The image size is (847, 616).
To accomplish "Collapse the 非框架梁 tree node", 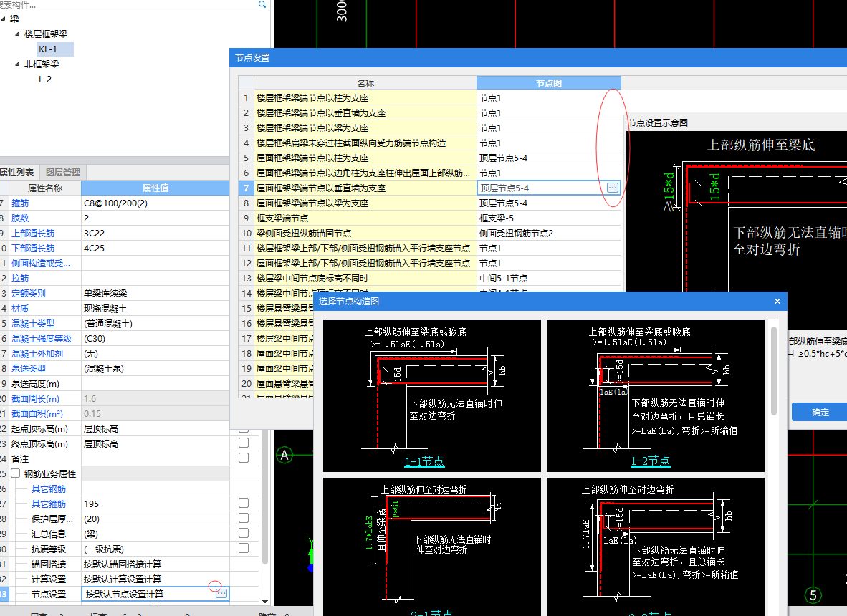I will 16,64.
